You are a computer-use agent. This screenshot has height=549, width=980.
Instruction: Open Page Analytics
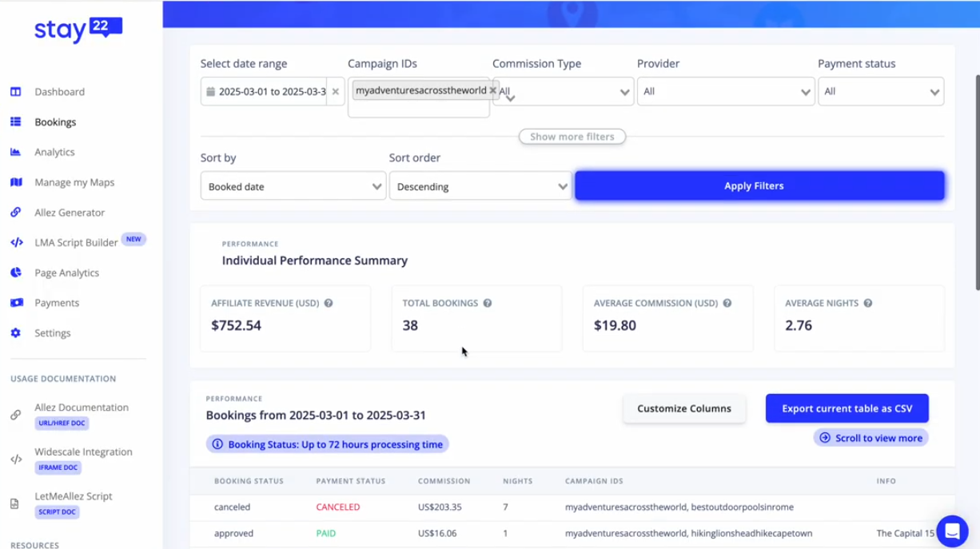[x=67, y=273]
